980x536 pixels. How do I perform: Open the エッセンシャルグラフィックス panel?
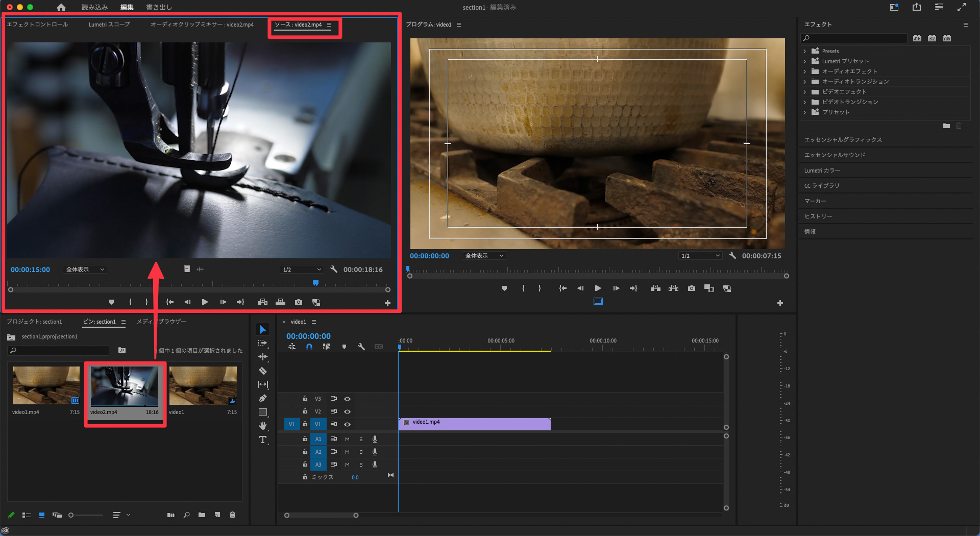[843, 140]
